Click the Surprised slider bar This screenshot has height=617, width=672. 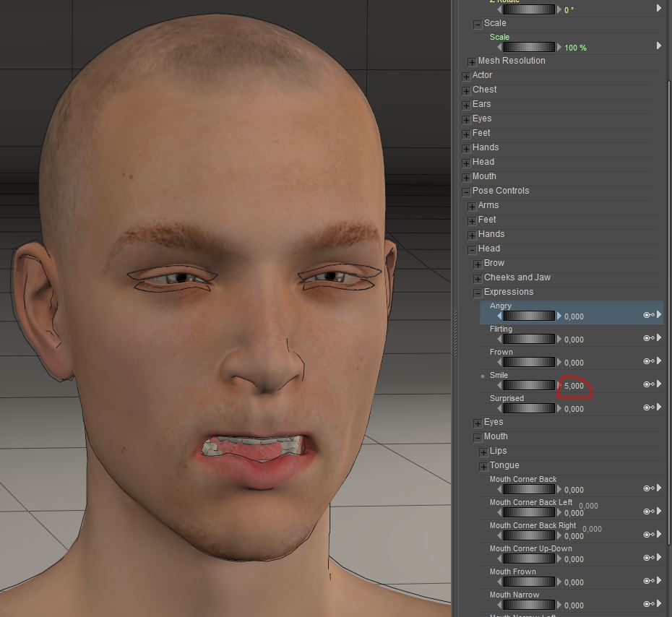click(529, 409)
